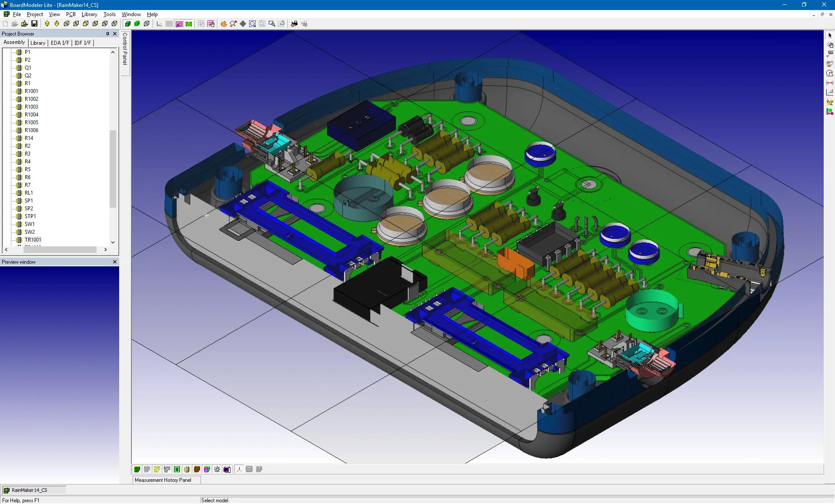835x504 pixels.
Task: Click the wireframe cube display icon
Action: [x=147, y=24]
